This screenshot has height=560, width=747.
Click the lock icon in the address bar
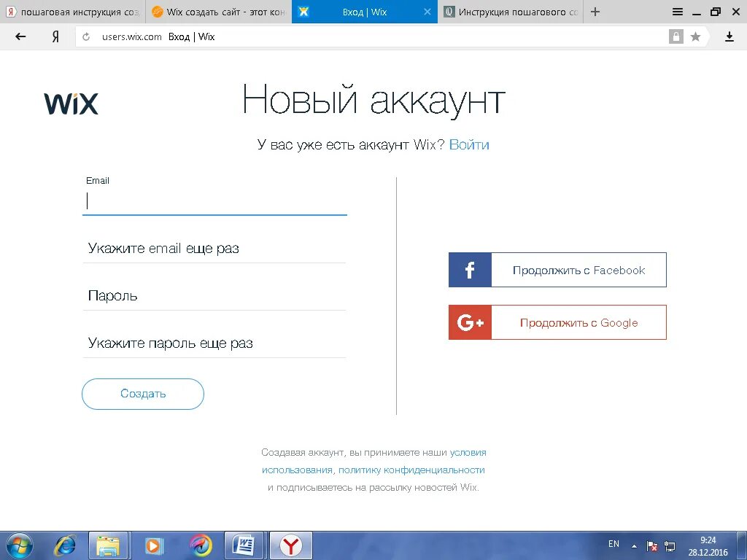click(x=676, y=36)
